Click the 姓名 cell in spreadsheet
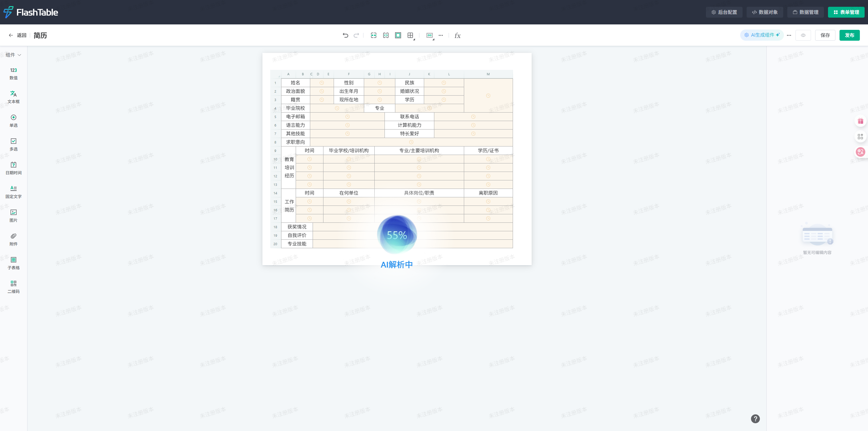 295,83
